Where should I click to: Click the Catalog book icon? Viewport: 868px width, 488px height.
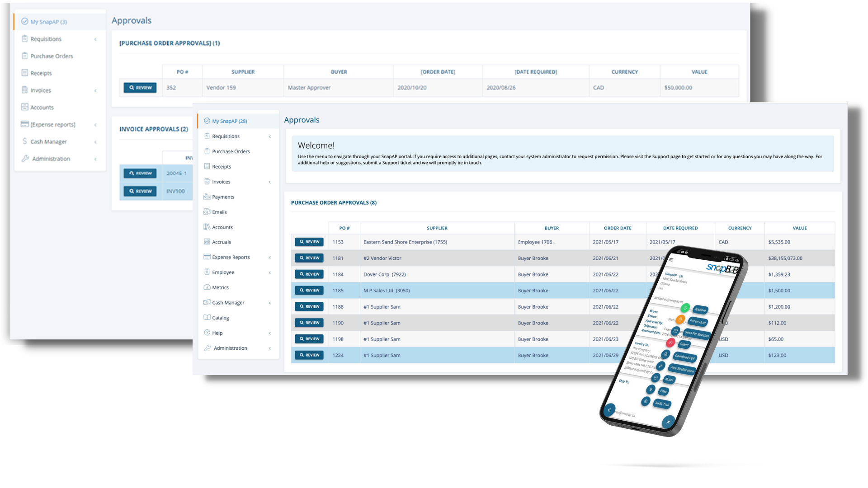[207, 318]
